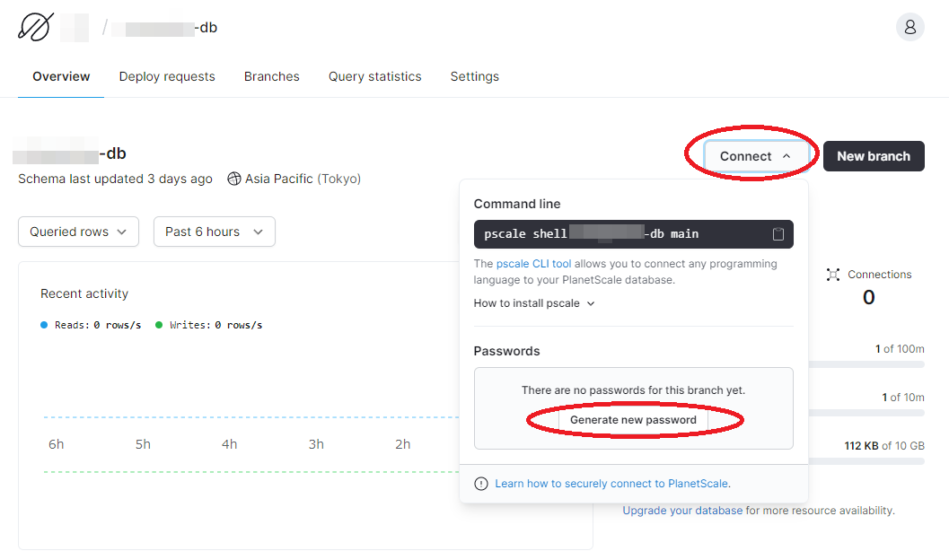Click the info icon next to Learn how
This screenshot has width=949, height=560.
(481, 484)
